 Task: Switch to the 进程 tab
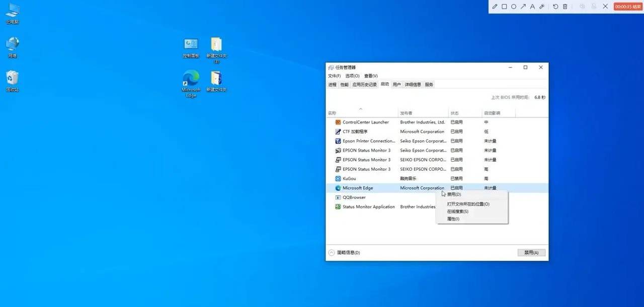click(333, 84)
